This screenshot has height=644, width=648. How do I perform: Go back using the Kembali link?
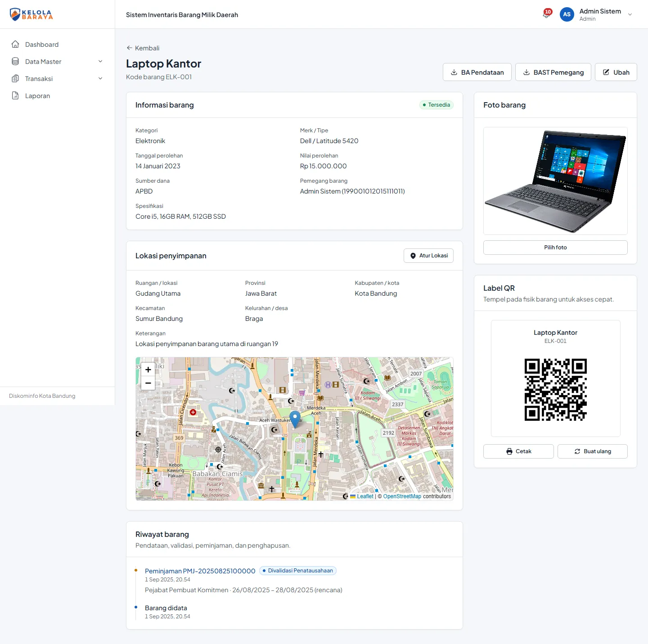tap(143, 48)
